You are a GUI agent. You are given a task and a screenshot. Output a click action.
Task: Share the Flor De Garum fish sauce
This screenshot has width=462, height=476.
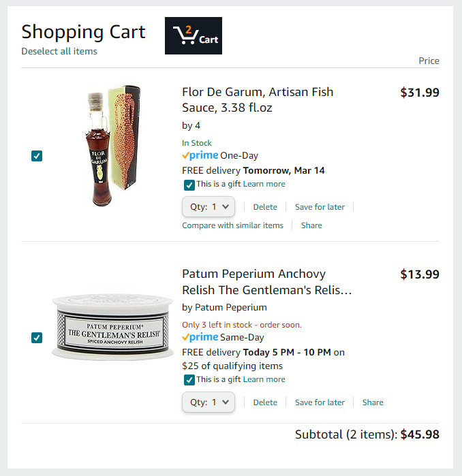click(311, 225)
